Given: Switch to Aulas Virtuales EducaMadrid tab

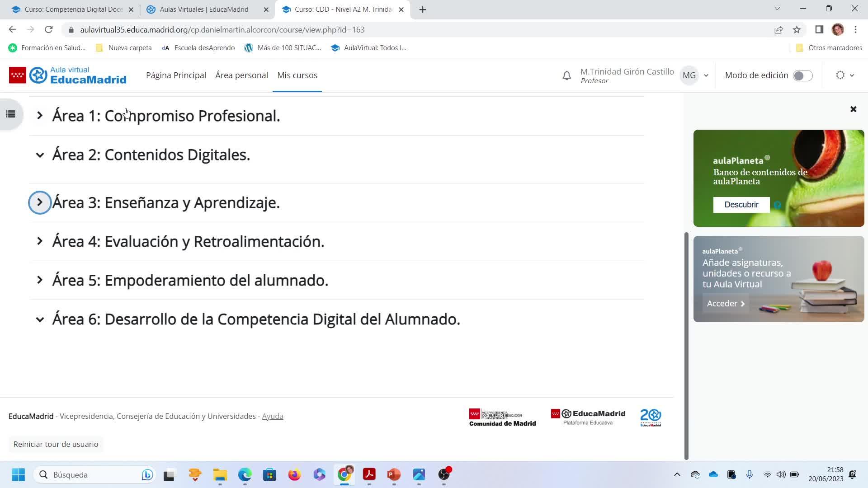Looking at the screenshot, I should click(204, 9).
